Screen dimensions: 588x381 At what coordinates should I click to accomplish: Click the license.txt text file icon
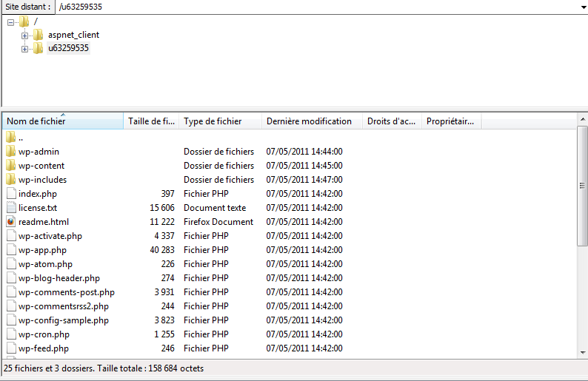[10, 208]
